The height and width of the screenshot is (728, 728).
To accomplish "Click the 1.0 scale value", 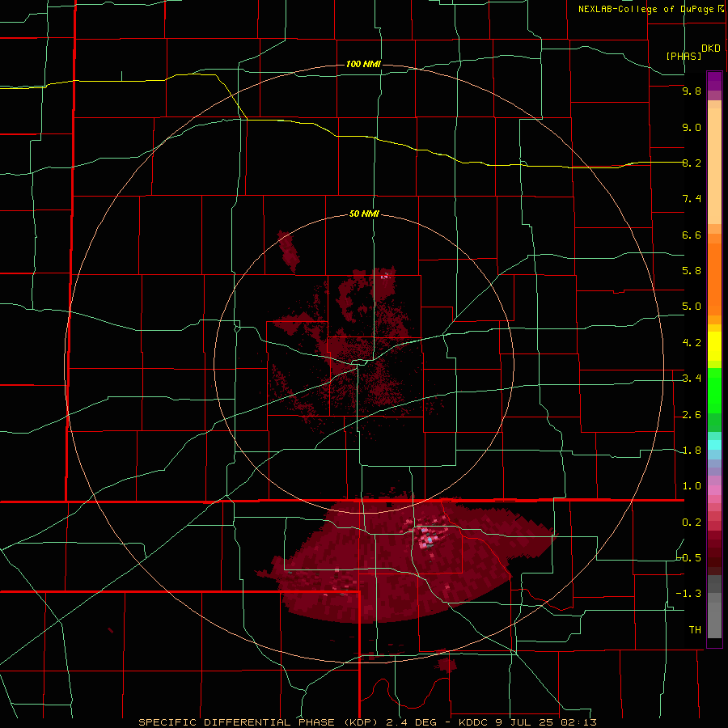I will [x=692, y=486].
